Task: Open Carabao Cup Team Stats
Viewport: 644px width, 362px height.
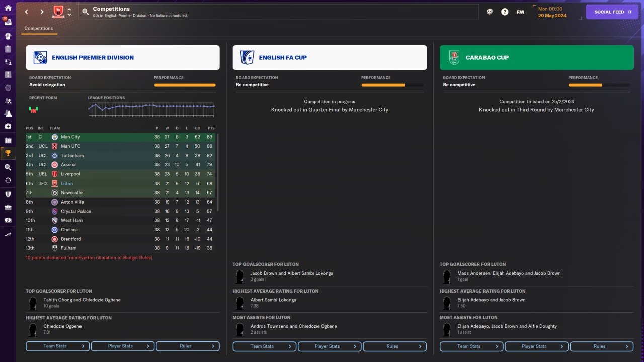Action: [471, 346]
